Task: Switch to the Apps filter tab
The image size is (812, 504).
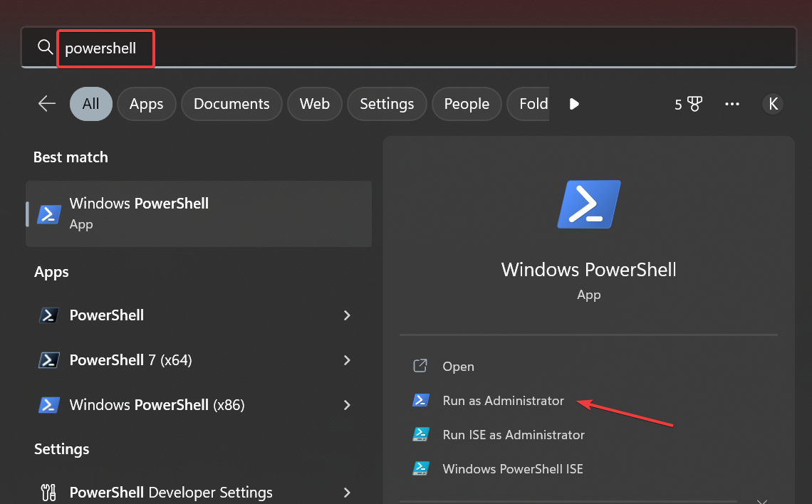Action: coord(147,104)
